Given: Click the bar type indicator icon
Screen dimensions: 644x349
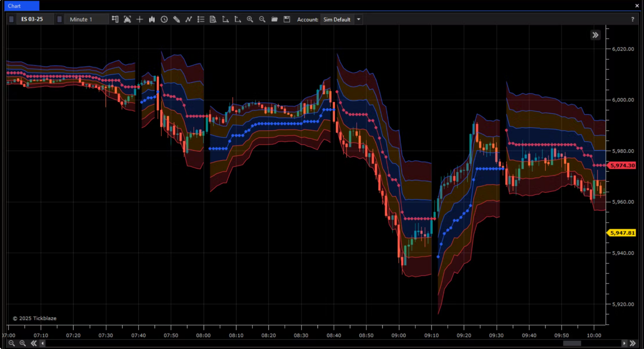Looking at the screenshot, I should tap(152, 19).
